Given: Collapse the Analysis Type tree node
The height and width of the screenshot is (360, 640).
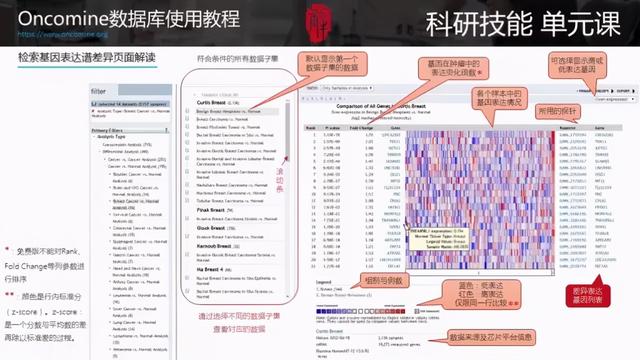Looking at the screenshot, I should [x=94, y=137].
